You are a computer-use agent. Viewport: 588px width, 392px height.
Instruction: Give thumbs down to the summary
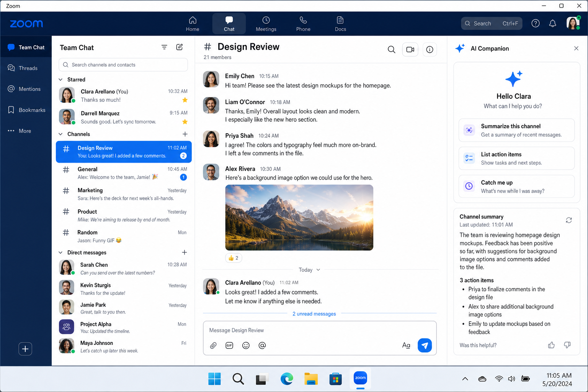(567, 345)
